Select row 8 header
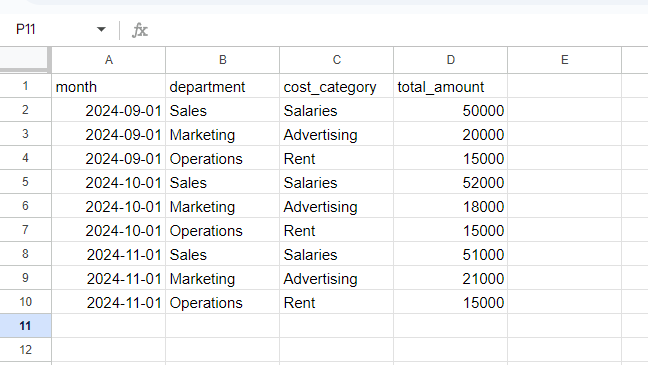The height and width of the screenshot is (365, 648). 25,254
